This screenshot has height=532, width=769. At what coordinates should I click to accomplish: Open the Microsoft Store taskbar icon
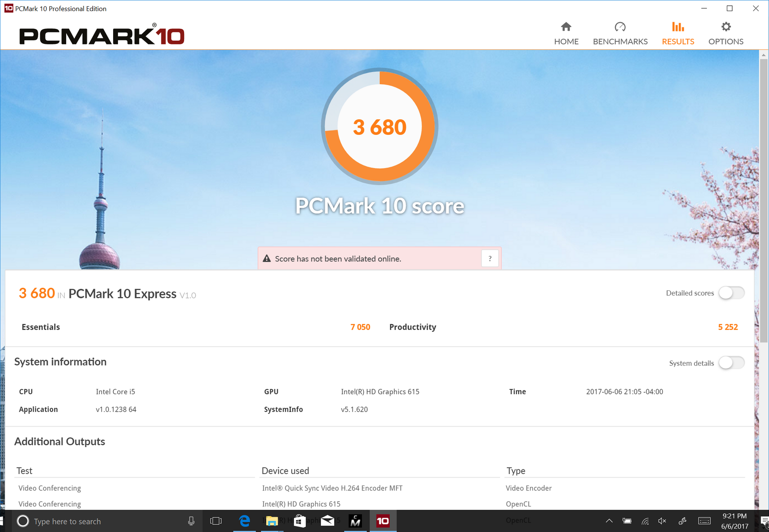pyautogui.click(x=300, y=521)
